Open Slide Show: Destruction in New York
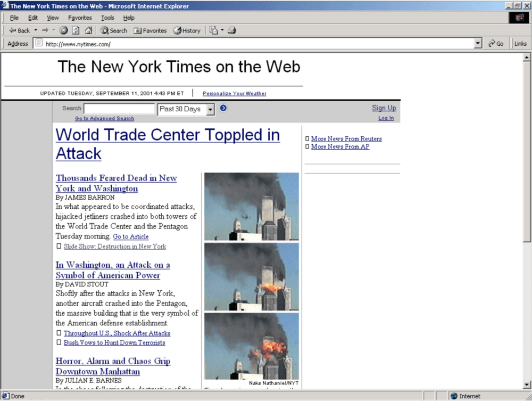The width and height of the screenshot is (532, 401). tap(115, 247)
